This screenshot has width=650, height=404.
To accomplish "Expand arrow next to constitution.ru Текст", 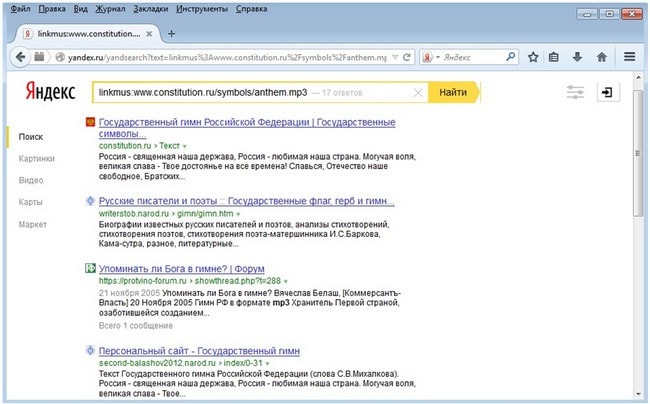I will [x=185, y=146].
